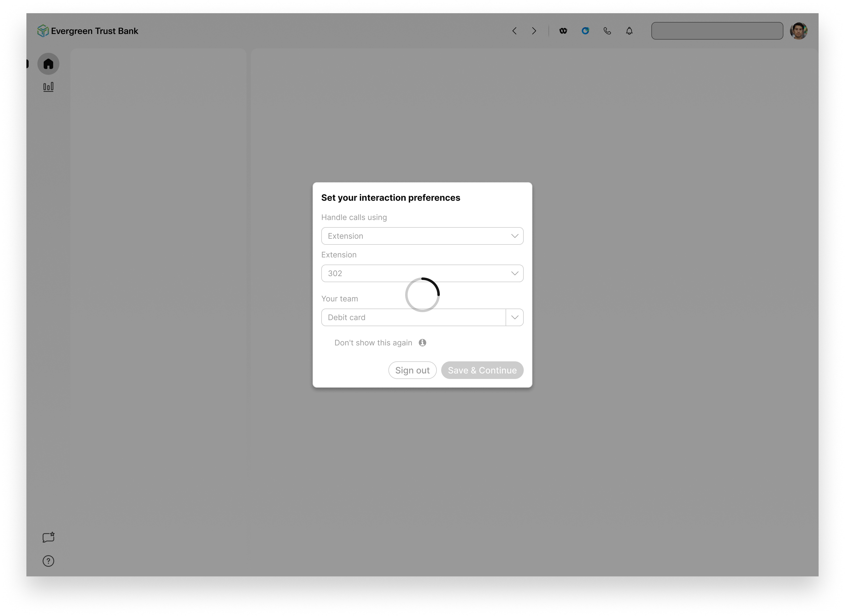Expand the Handle calls using dropdown
This screenshot has height=616, width=845.
click(x=422, y=236)
